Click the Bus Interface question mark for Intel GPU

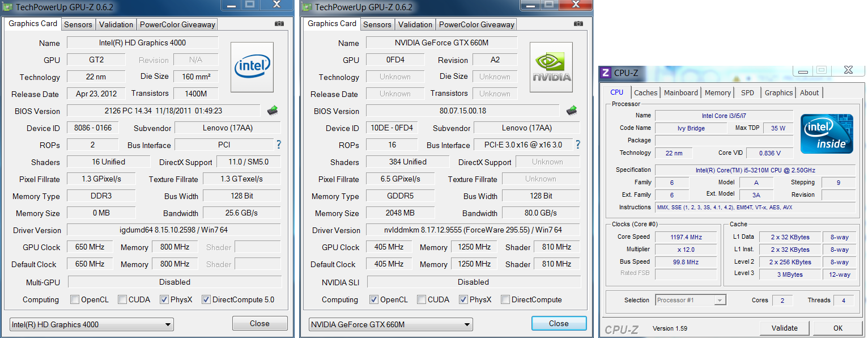279,145
